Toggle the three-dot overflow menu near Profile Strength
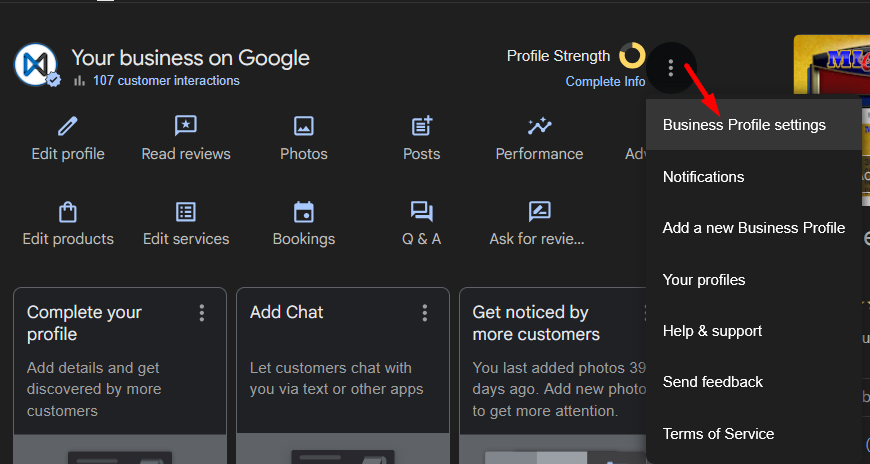 click(672, 69)
